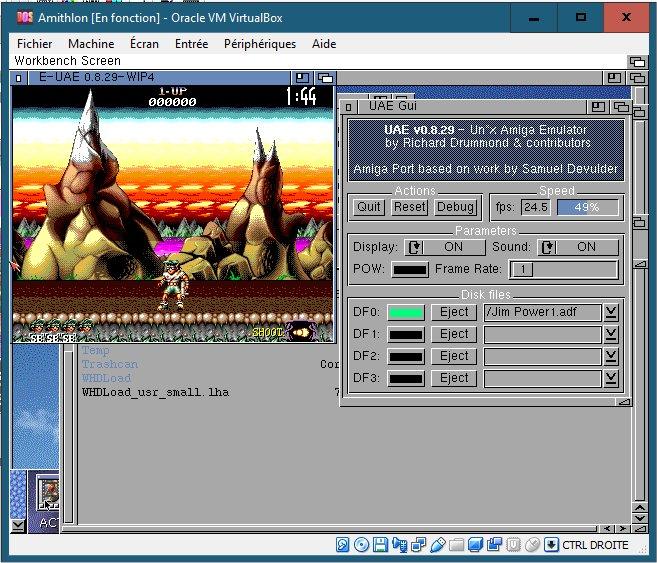Click the 49% speed gauge
Screen dimensions: 657x563
coord(587,207)
